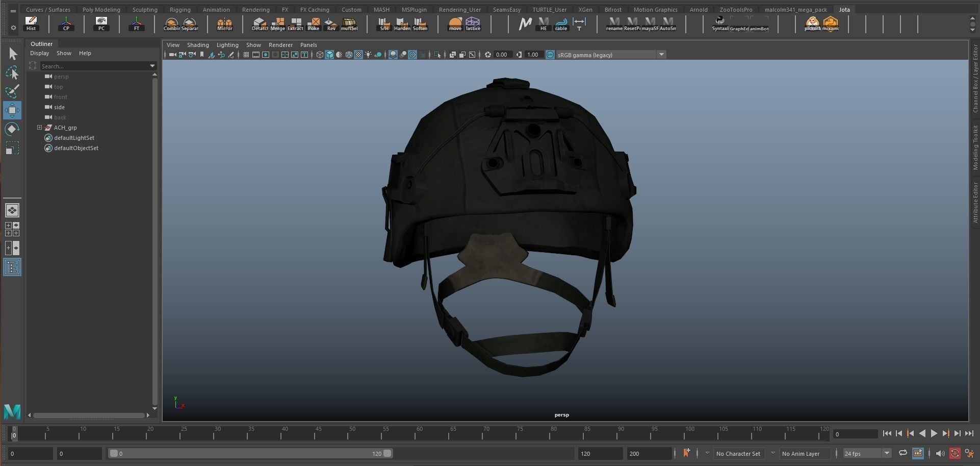Toggle the viewport color management button
The height and width of the screenshot is (466, 980).
click(x=550, y=55)
